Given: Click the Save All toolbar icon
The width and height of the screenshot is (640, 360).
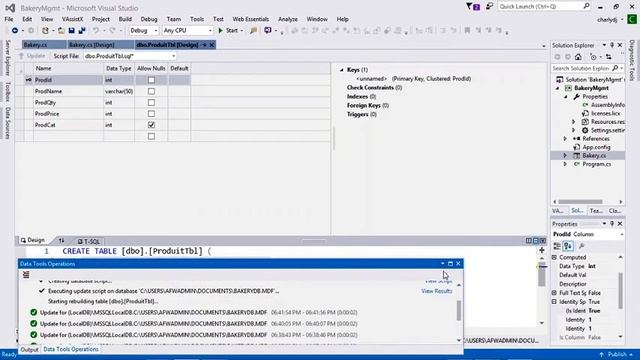Looking at the screenshot, I should click(x=82, y=31).
